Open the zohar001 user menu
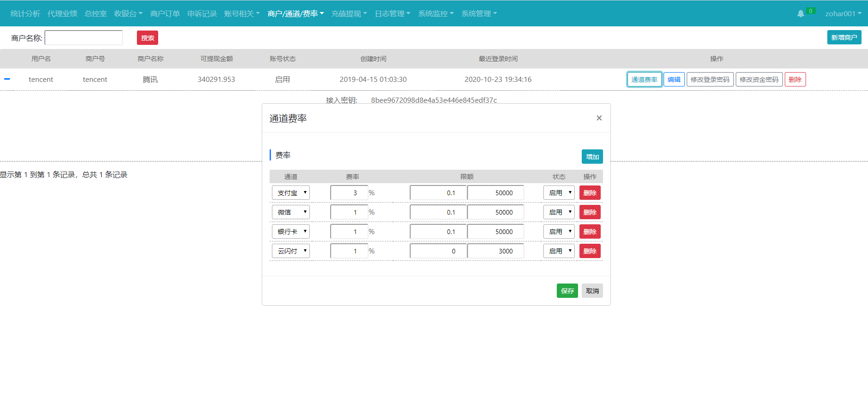The height and width of the screenshot is (407, 868). click(x=843, y=14)
